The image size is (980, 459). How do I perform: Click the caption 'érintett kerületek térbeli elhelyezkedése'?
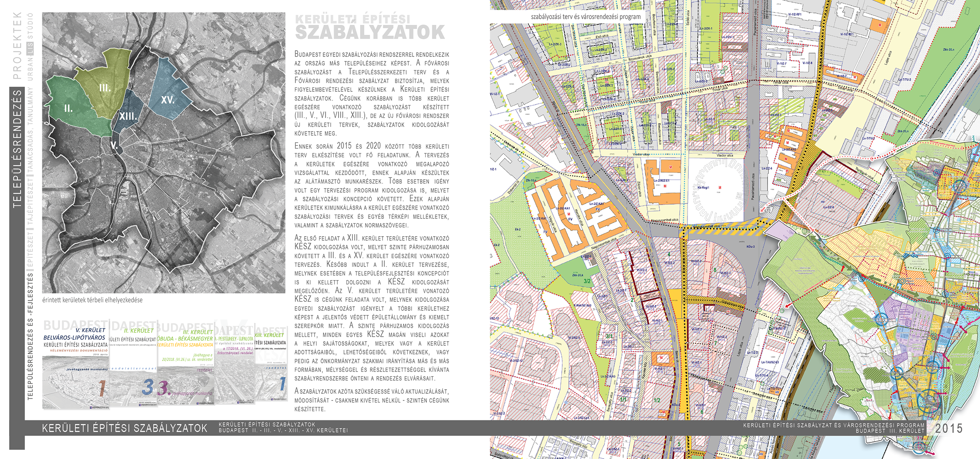pyautogui.click(x=92, y=300)
